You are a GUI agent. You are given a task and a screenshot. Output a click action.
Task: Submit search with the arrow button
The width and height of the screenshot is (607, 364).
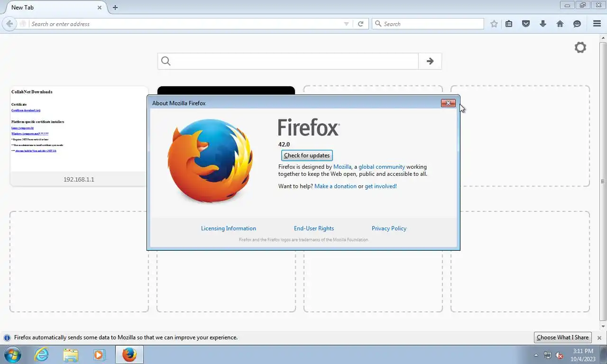[430, 61]
